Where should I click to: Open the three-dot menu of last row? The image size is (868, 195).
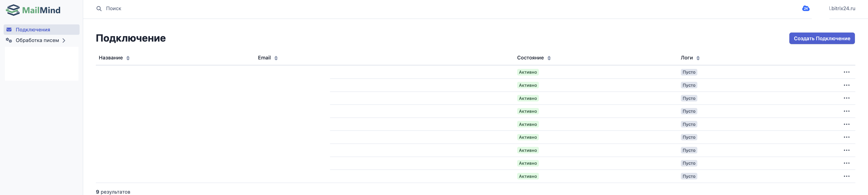coord(847,176)
